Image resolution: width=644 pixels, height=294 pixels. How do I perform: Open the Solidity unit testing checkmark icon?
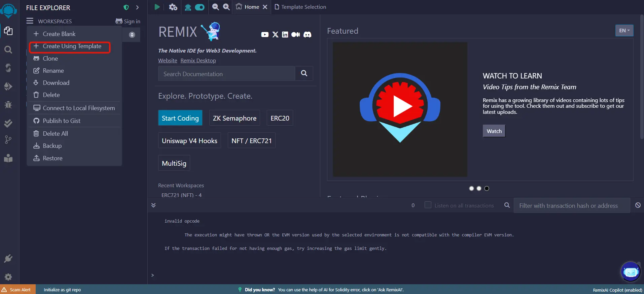pos(8,123)
